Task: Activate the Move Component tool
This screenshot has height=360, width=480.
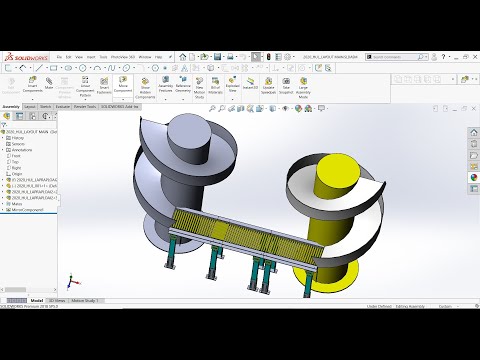Action: pyautogui.click(x=123, y=84)
